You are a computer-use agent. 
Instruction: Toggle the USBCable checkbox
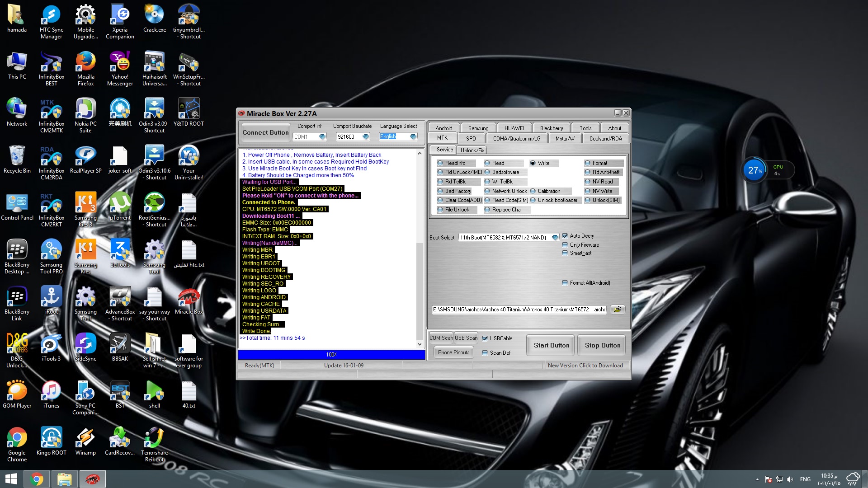pyautogui.click(x=485, y=338)
